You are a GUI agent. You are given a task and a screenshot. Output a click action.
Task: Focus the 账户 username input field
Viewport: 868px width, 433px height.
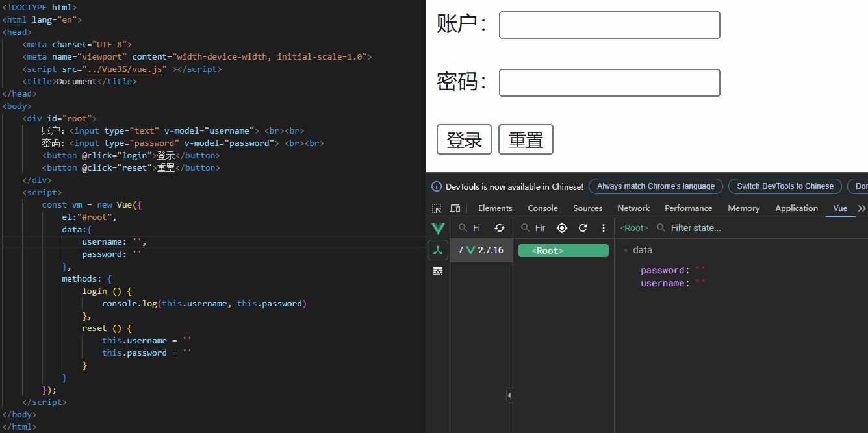609,25
